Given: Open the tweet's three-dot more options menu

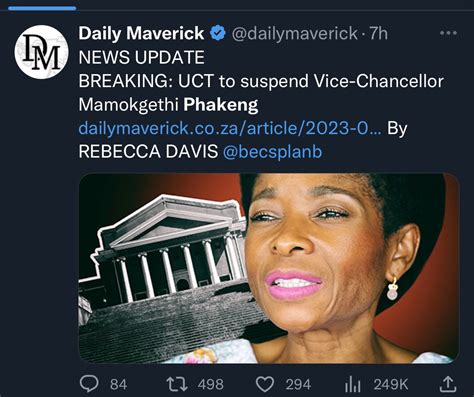Looking at the screenshot, I should (448, 33).
